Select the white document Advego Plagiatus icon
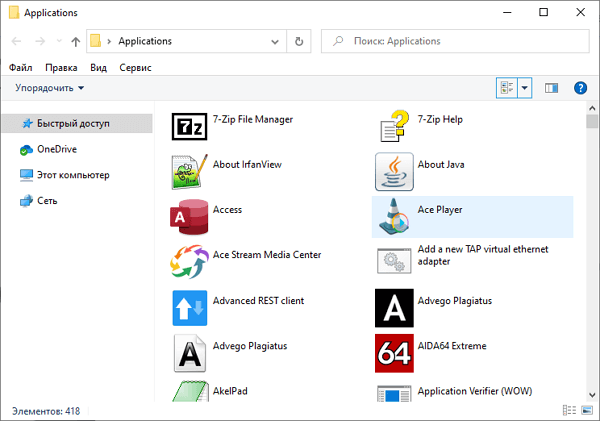600x421 pixels. click(189, 353)
